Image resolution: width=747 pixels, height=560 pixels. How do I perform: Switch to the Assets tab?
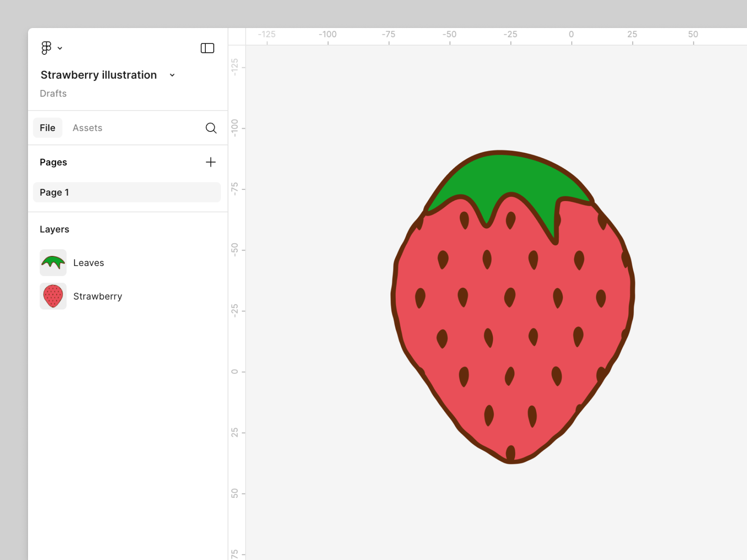pos(88,128)
